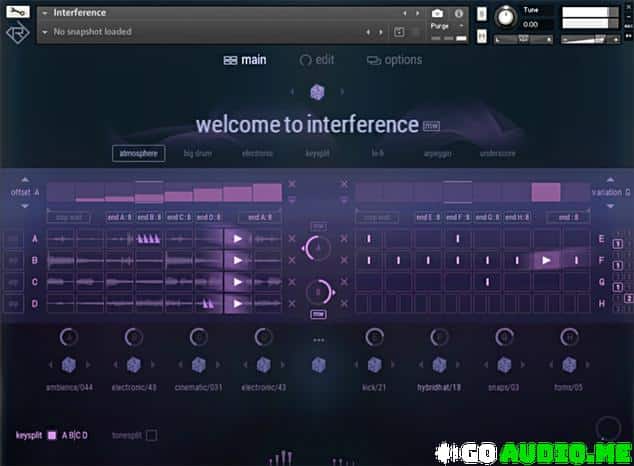Screen dimensions: 634x466
Task: Step the offset lane selector up
Action: (x=25, y=179)
